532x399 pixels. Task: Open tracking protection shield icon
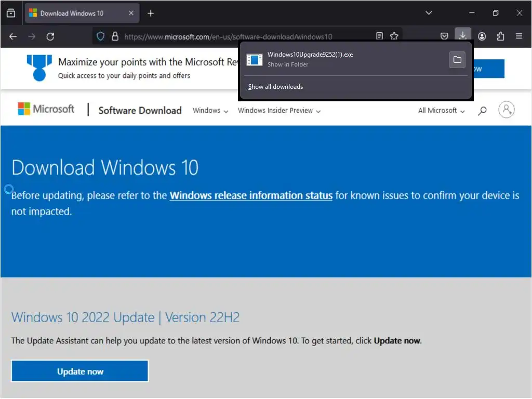pyautogui.click(x=100, y=36)
